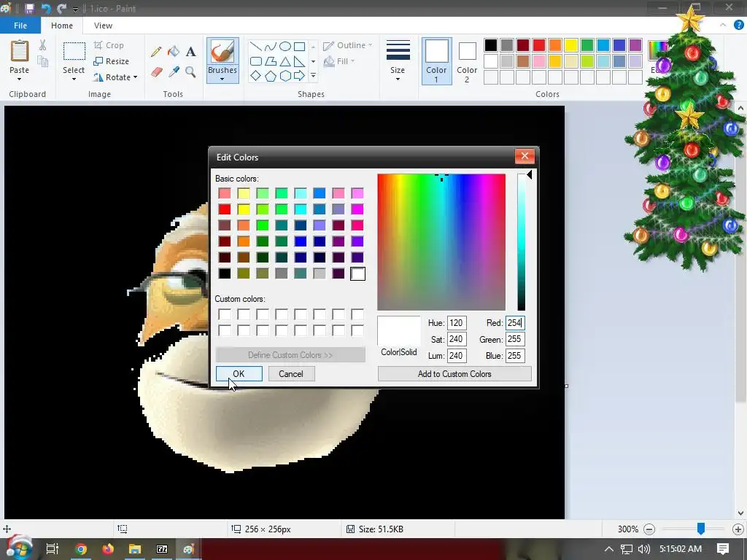Click the Lum input field

(457, 355)
